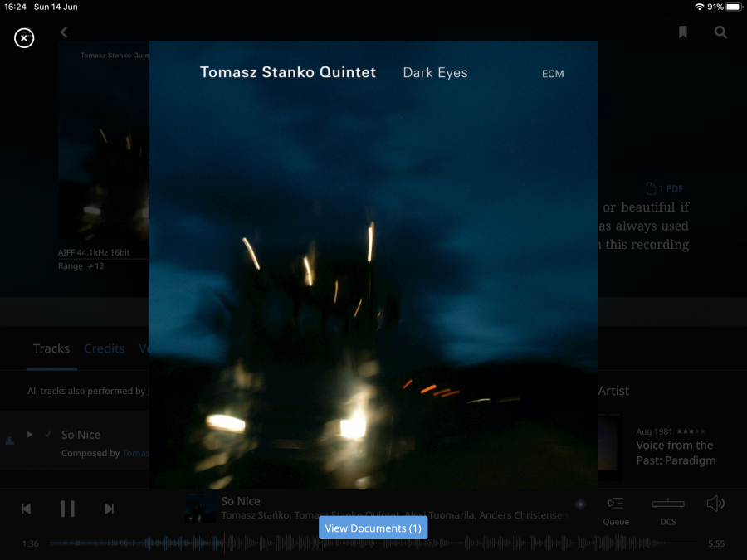Screen dimensions: 747x560
Task: Open the DCS audio zone selector
Action: [x=668, y=511]
